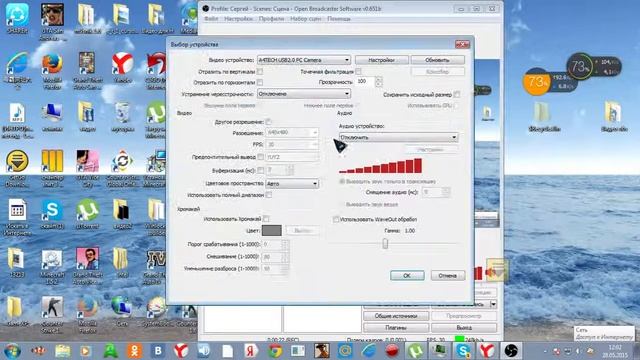Open the red circle taskbar icon

click(392, 351)
